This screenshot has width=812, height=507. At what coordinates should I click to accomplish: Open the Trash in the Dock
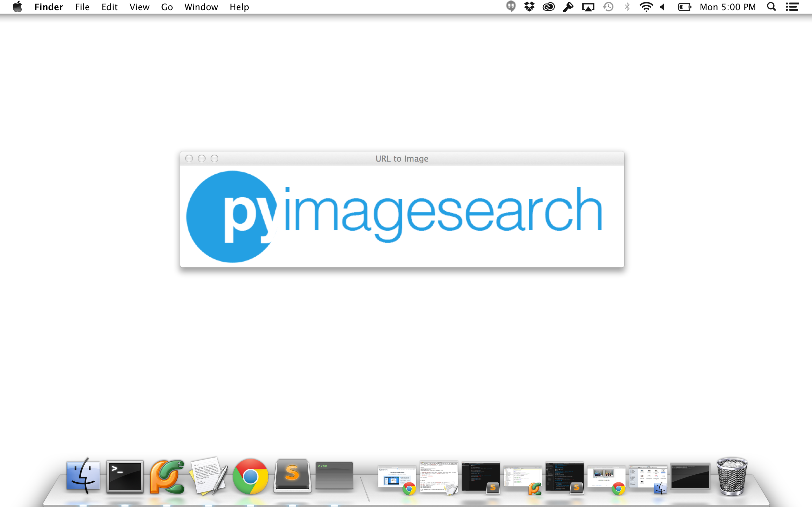tap(732, 476)
